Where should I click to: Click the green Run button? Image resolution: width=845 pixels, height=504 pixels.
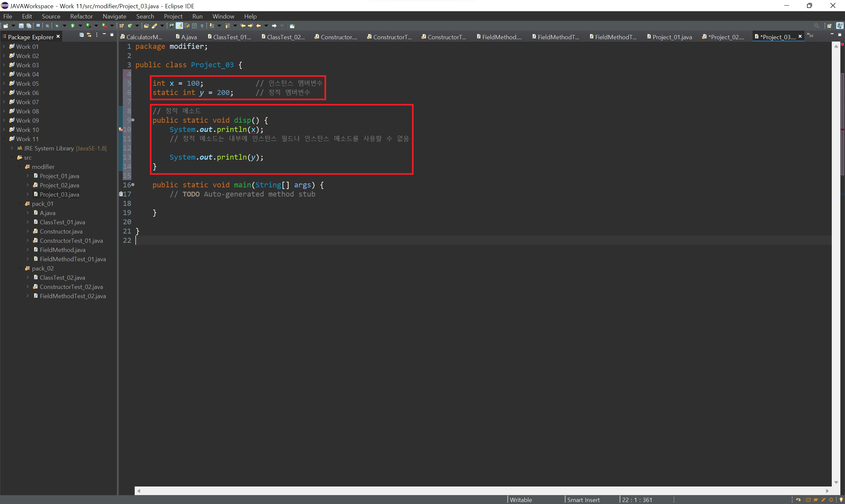(72, 26)
